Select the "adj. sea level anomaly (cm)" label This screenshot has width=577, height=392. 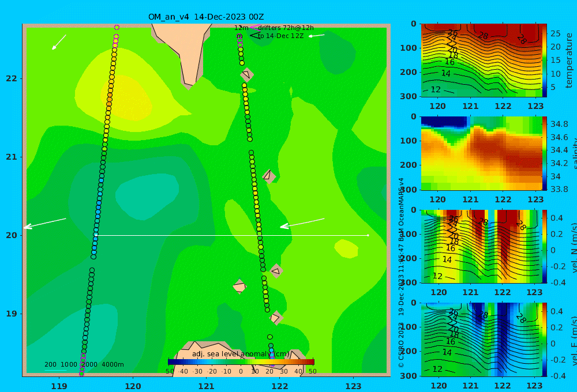coord(241,354)
